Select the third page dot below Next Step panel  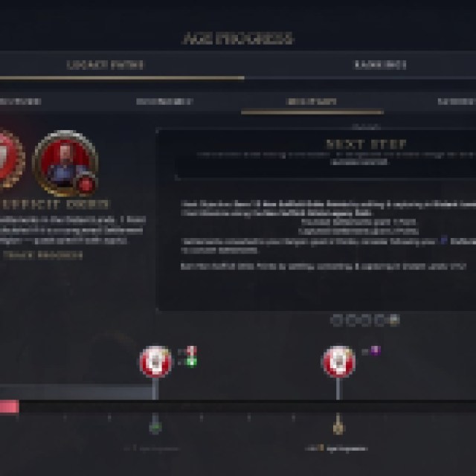[x=365, y=321]
